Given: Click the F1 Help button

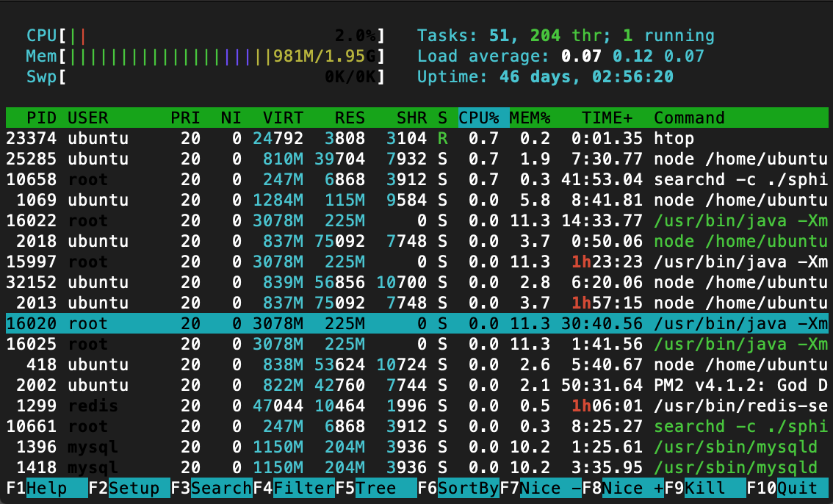Looking at the screenshot, I should pyautogui.click(x=47, y=488).
